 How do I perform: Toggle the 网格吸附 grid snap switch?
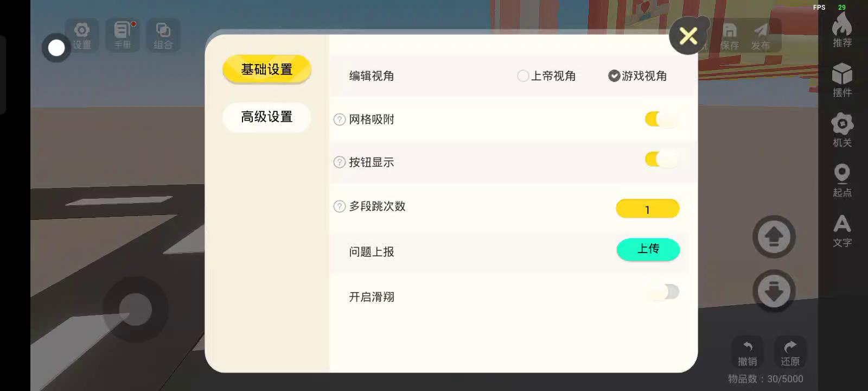point(661,119)
